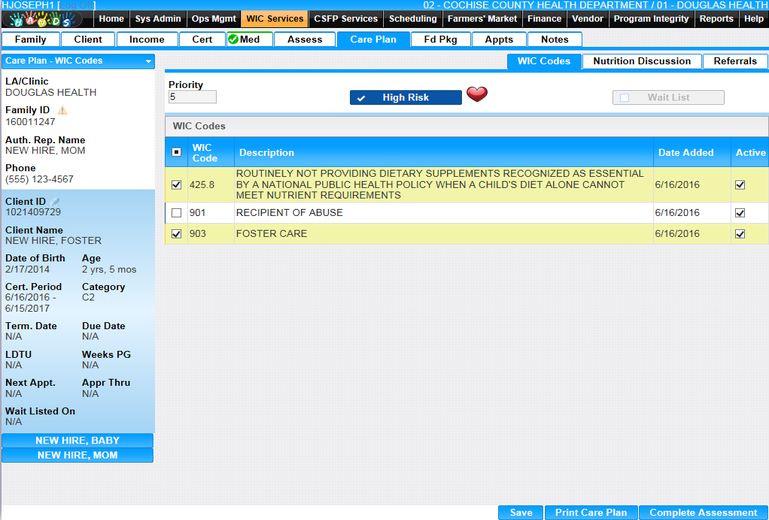Click the pencil edit icon beside Client ID
Image resolution: width=769 pixels, height=520 pixels.
pos(57,201)
